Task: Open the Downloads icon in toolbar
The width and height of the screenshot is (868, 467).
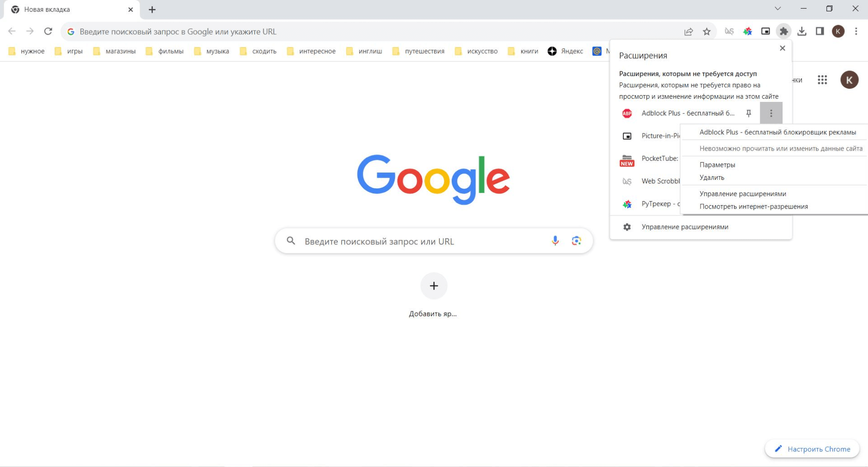Action: (802, 31)
